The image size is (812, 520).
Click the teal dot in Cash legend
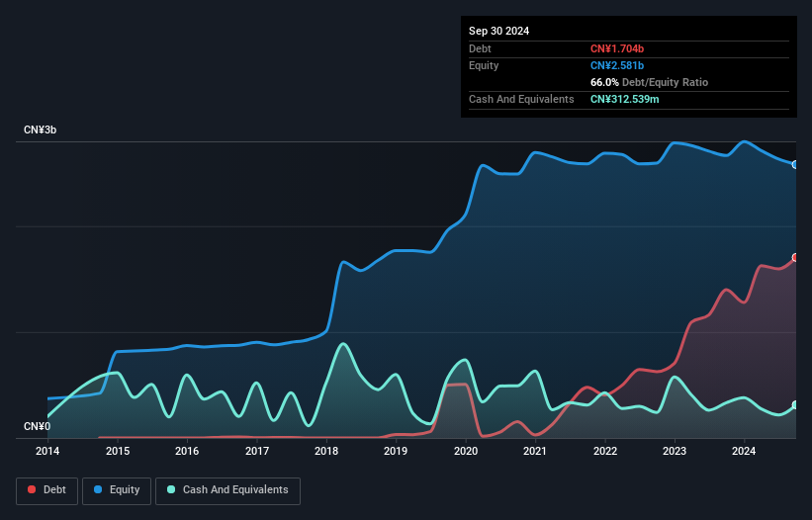point(171,490)
